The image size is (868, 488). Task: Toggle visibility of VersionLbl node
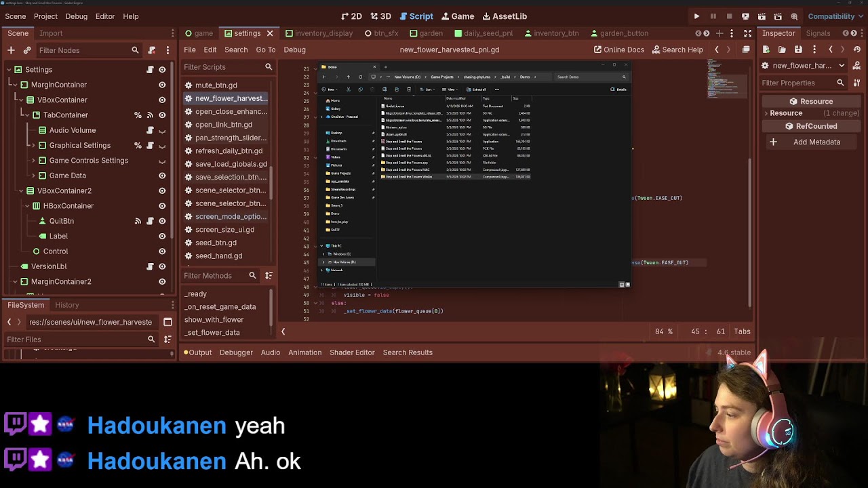[x=162, y=266]
